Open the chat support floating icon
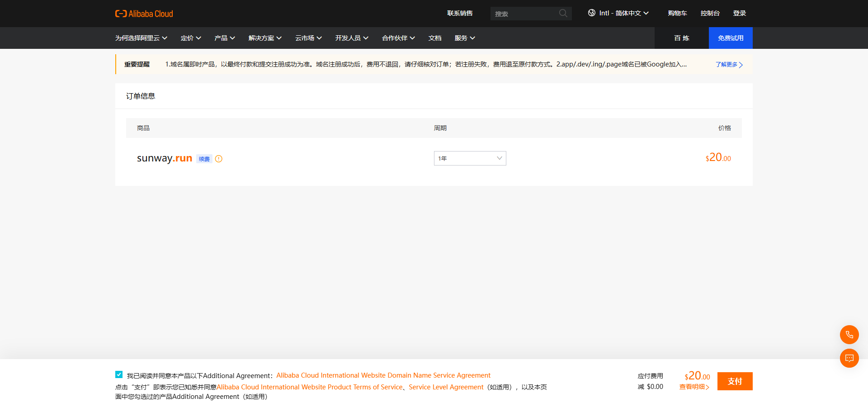Viewport: 868px width, 412px height. click(x=849, y=358)
